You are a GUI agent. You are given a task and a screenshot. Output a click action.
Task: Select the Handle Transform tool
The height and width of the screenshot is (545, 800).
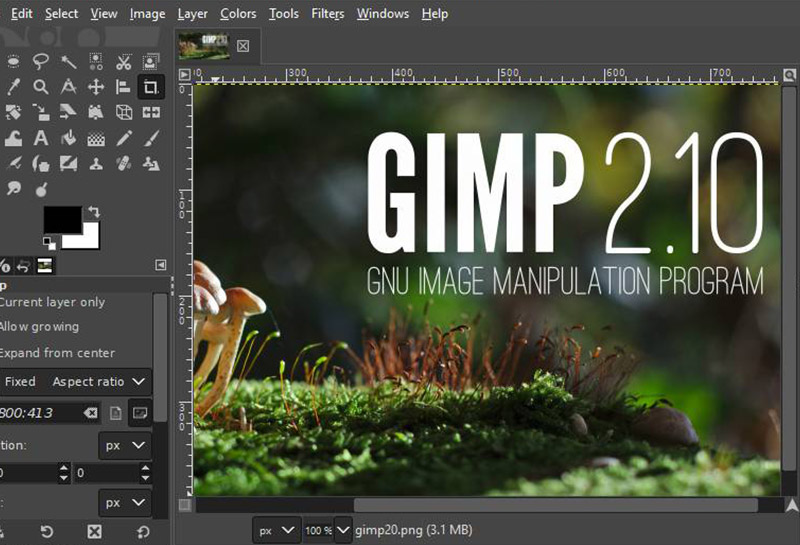(96, 112)
